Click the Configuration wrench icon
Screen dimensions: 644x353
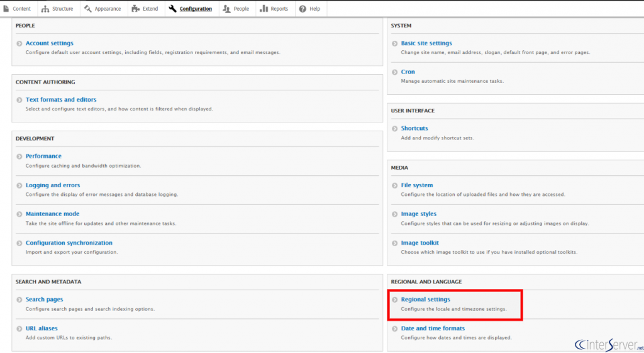click(173, 9)
